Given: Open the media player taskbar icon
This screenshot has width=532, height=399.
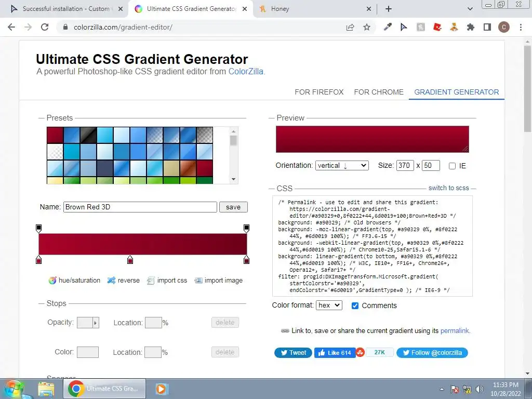Looking at the screenshot, I should (162, 389).
